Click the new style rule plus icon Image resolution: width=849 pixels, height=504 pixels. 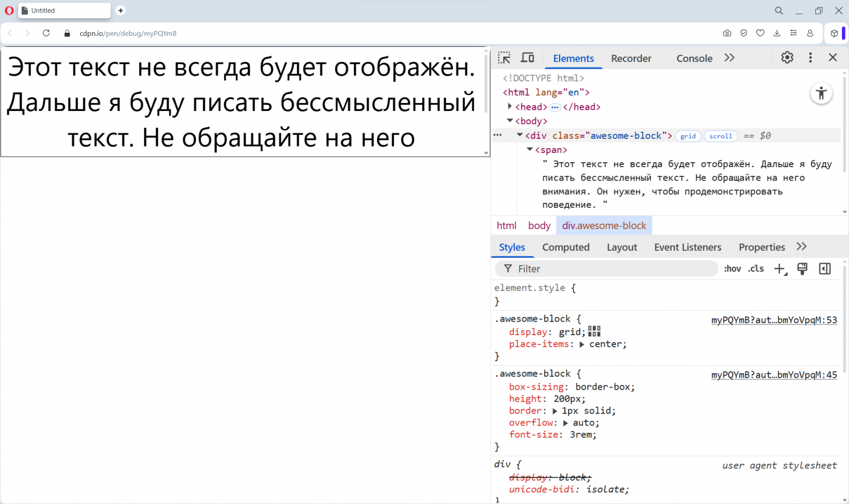[779, 268]
